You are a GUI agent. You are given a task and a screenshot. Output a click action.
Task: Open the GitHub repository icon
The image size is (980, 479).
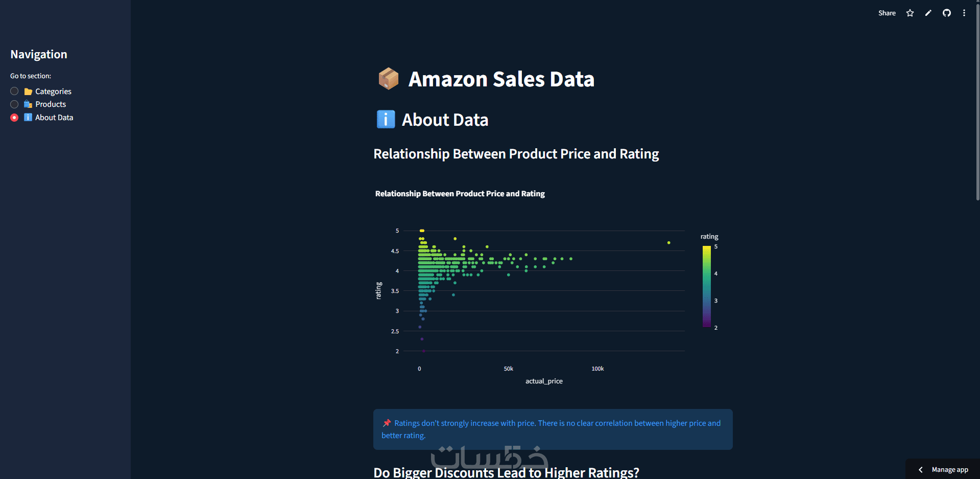pyautogui.click(x=947, y=13)
